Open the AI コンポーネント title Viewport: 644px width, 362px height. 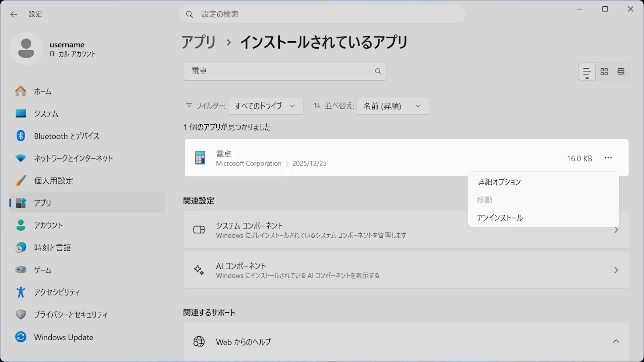pos(241,266)
